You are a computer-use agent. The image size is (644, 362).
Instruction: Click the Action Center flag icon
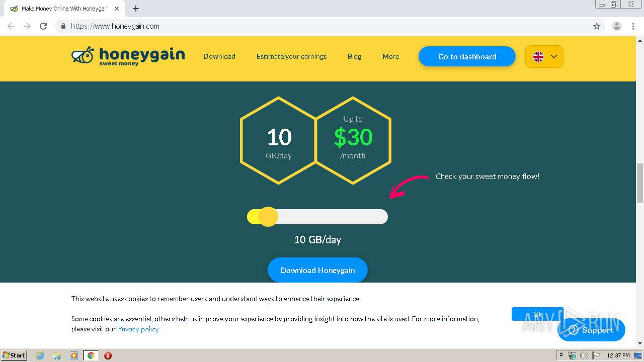[596, 355]
